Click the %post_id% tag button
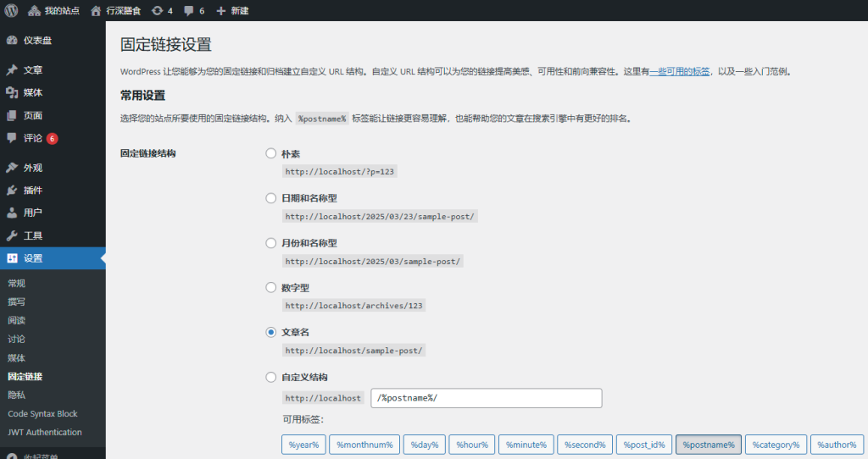Image resolution: width=868 pixels, height=459 pixels. pos(644,445)
